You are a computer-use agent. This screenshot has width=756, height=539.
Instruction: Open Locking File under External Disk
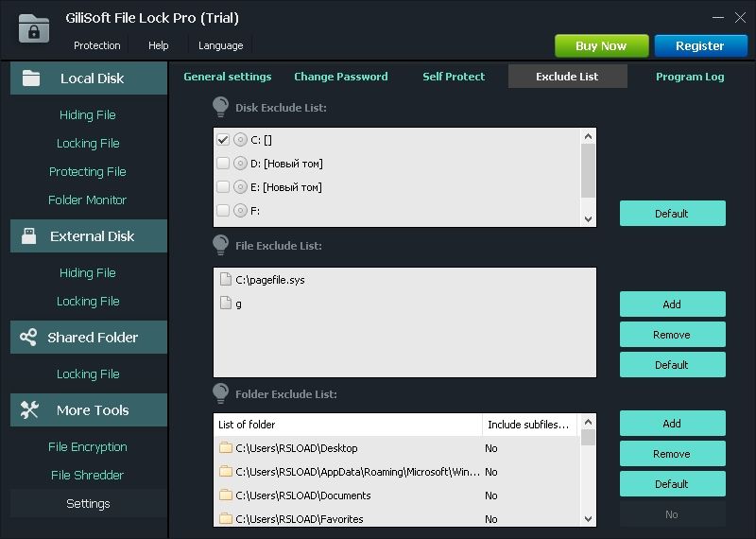[x=88, y=301]
